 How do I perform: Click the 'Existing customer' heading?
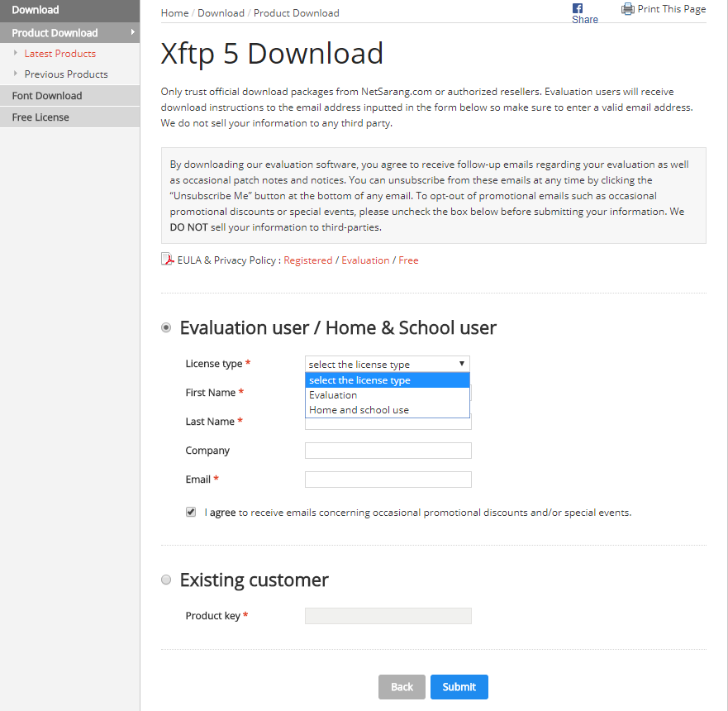tap(254, 580)
